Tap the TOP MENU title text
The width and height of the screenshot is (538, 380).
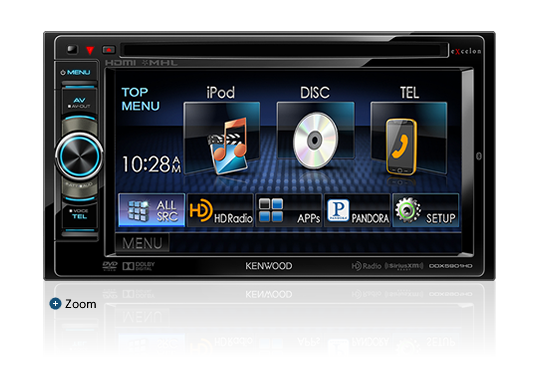[140, 99]
